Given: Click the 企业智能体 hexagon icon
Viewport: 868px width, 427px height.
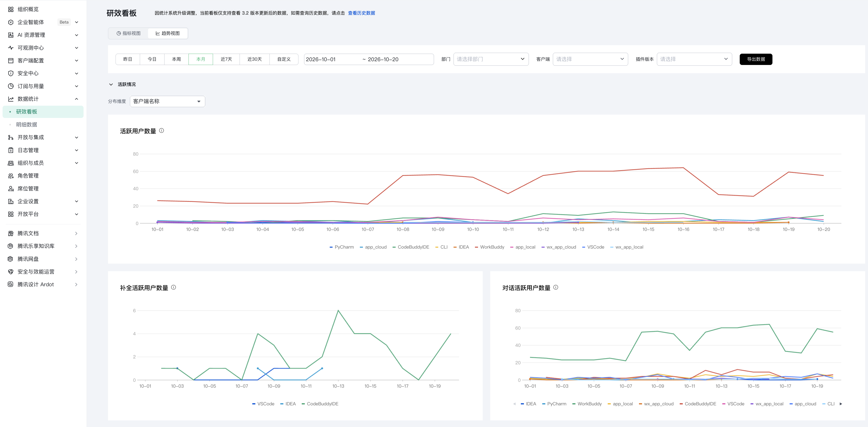Looking at the screenshot, I should pyautogui.click(x=11, y=22).
